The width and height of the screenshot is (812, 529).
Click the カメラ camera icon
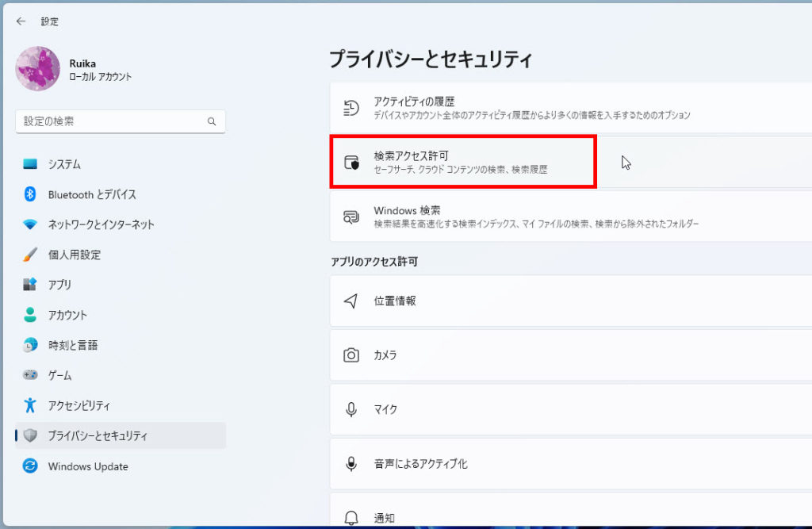[x=350, y=355]
